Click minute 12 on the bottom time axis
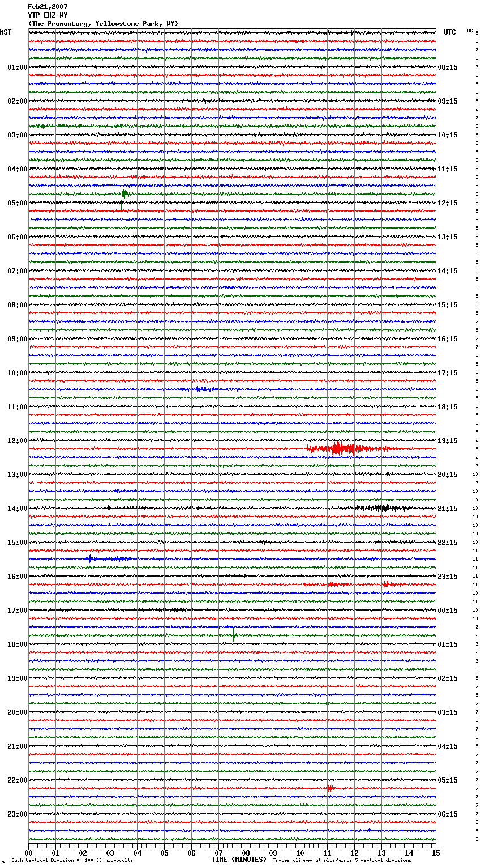Screen dimensions: 481x868 click(x=354, y=853)
